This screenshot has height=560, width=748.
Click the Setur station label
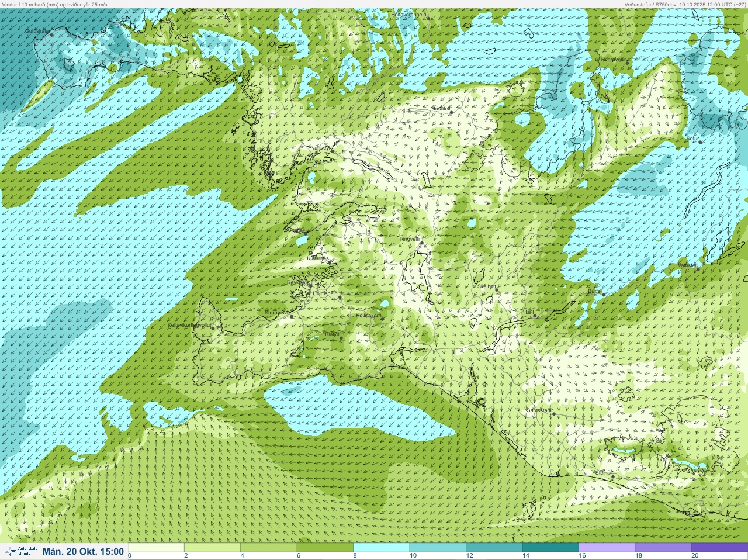click(x=693, y=139)
